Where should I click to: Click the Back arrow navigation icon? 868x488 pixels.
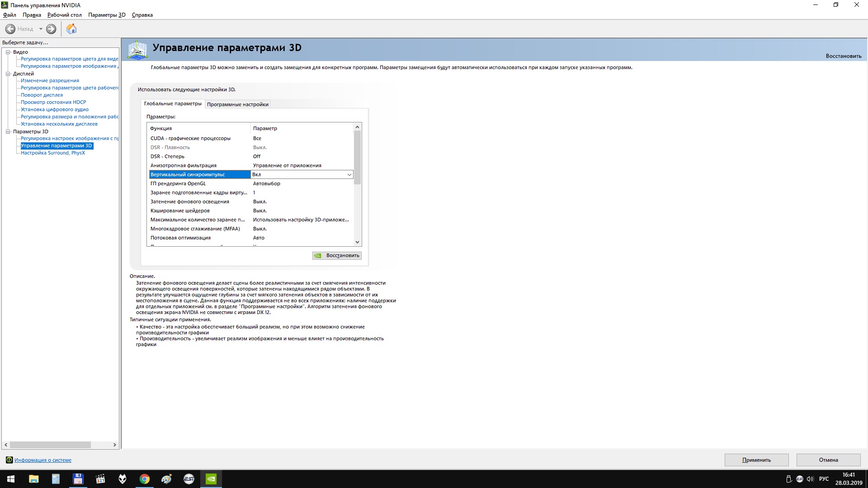pos(10,29)
